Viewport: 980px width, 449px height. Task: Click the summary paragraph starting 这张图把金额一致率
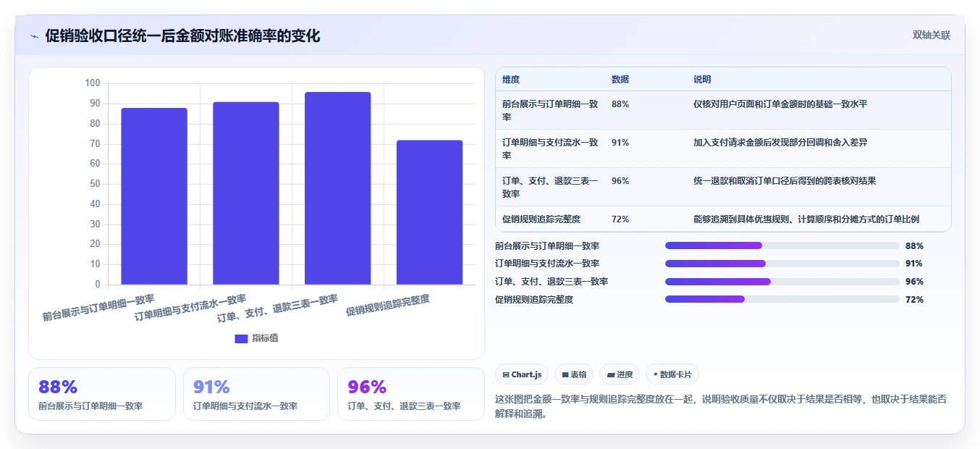pos(721,406)
